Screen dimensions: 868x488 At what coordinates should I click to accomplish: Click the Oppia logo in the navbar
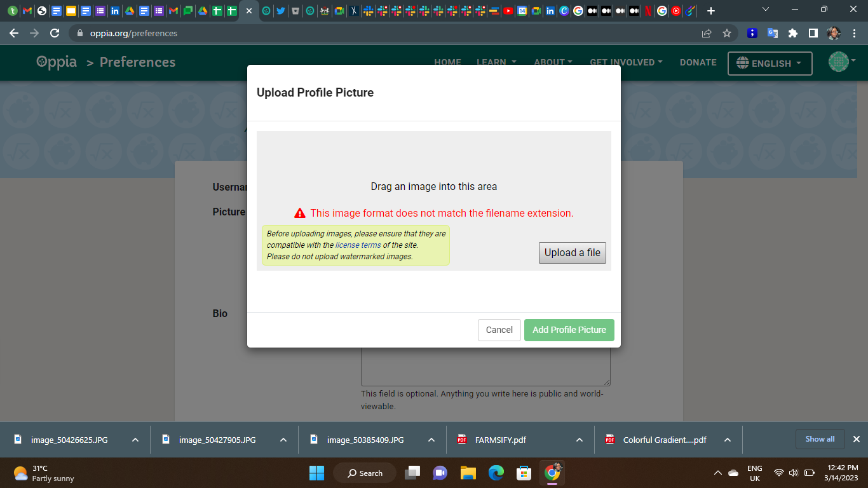coord(56,62)
